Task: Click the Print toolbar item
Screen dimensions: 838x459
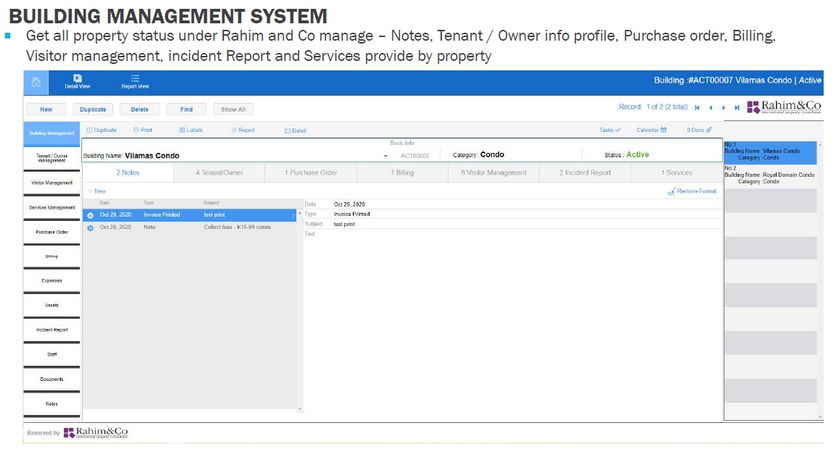Action: coord(142,130)
